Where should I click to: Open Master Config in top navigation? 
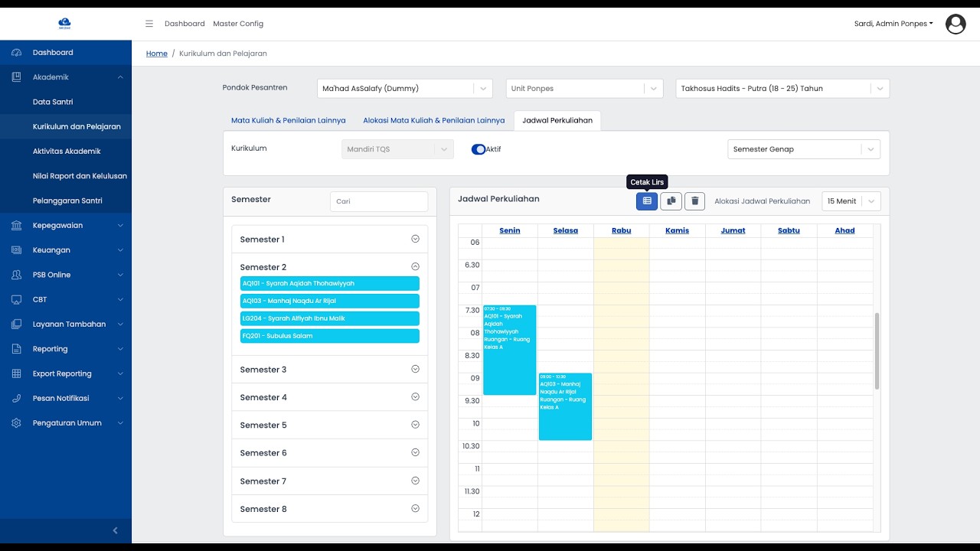pyautogui.click(x=238, y=24)
